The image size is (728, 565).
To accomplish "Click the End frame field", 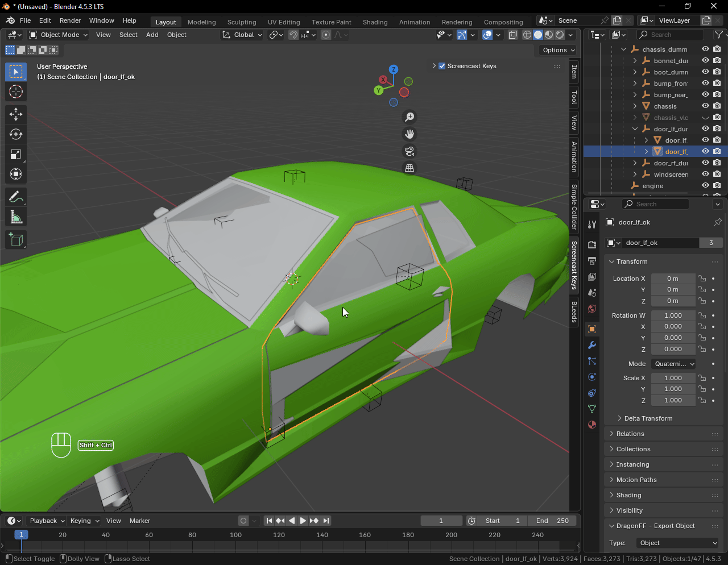I will (552, 521).
